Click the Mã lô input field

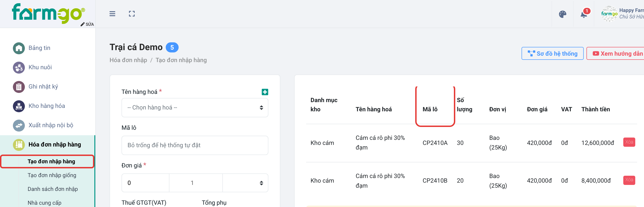(x=195, y=145)
